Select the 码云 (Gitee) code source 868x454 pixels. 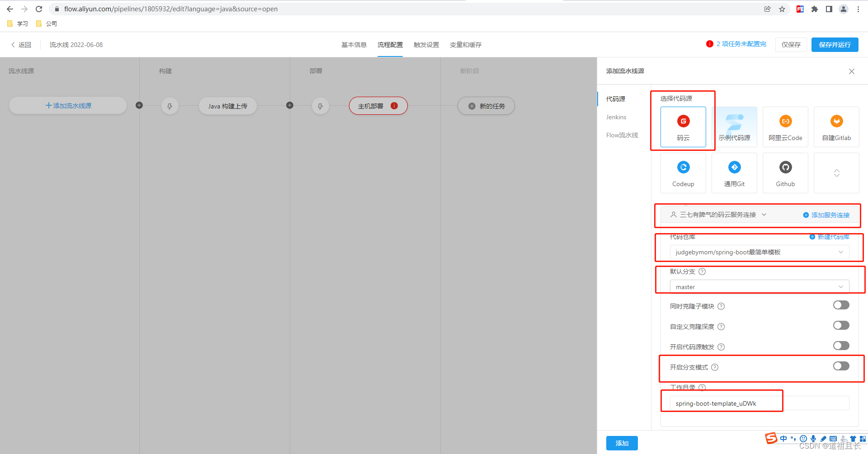tap(683, 127)
